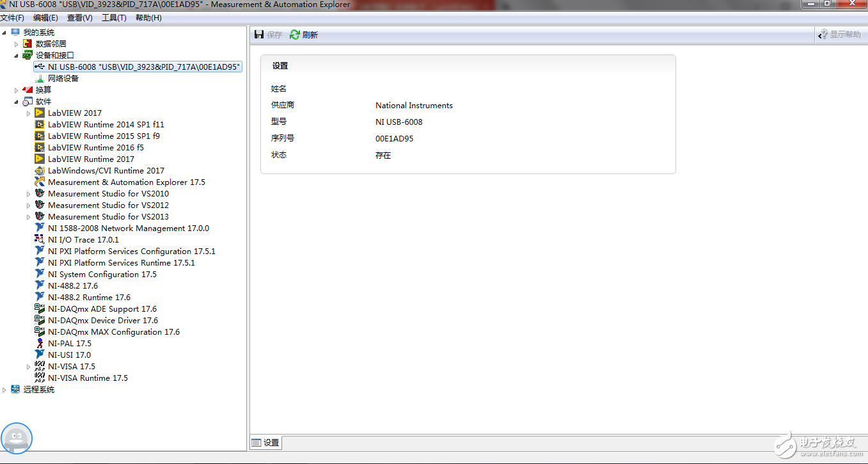Expand Measurement Studio for VS2012 node
Image resolution: width=868 pixels, height=464 pixels.
coord(29,205)
